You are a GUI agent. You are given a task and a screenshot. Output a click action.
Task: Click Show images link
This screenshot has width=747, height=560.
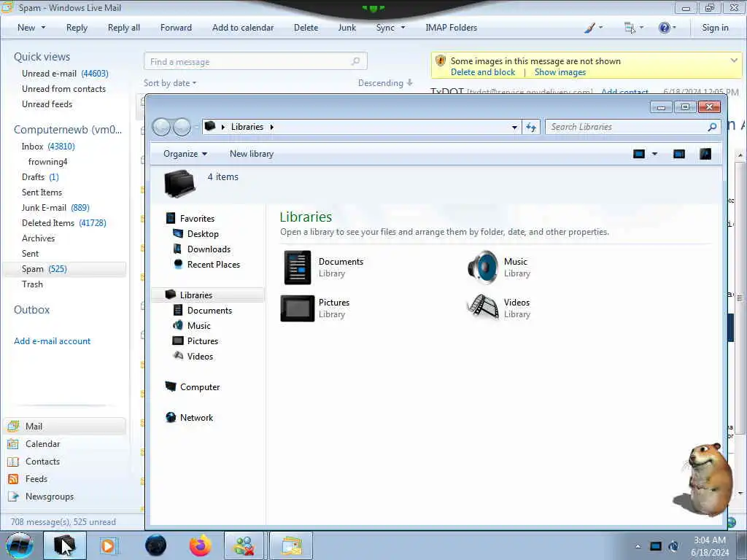pos(560,72)
